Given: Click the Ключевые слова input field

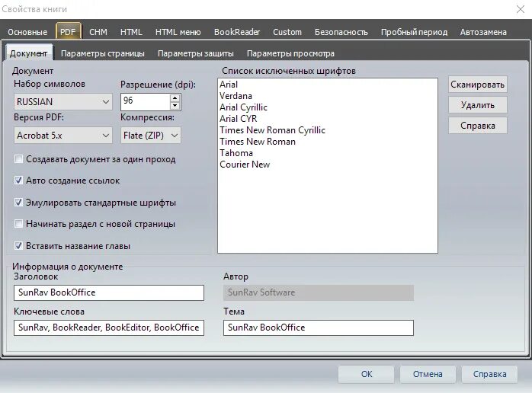Looking at the screenshot, I should [x=109, y=327].
